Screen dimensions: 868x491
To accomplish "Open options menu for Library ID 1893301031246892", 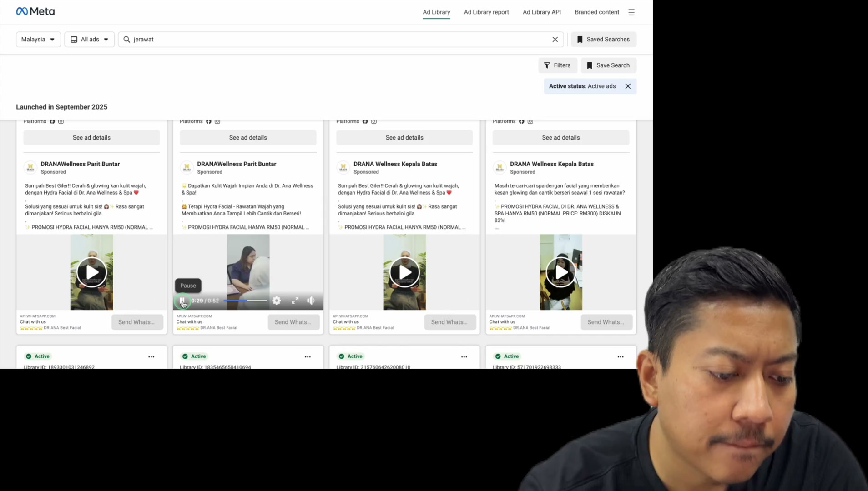I will 151,357.
